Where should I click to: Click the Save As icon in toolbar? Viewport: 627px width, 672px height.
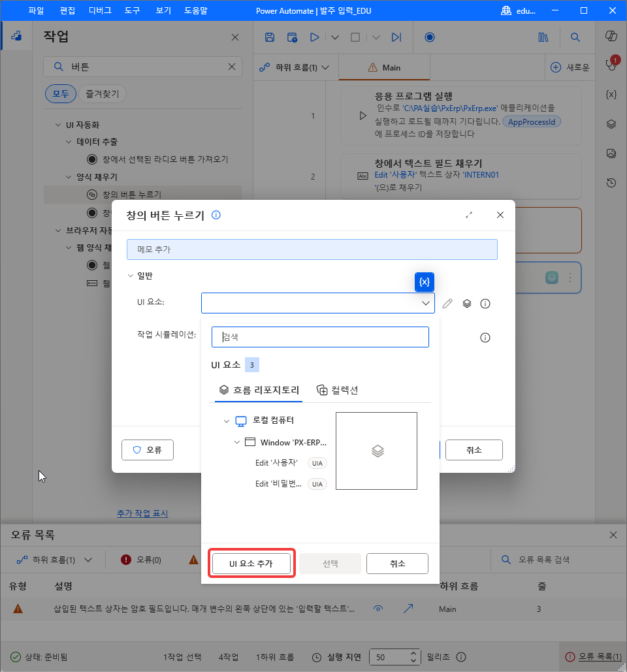[x=293, y=37]
